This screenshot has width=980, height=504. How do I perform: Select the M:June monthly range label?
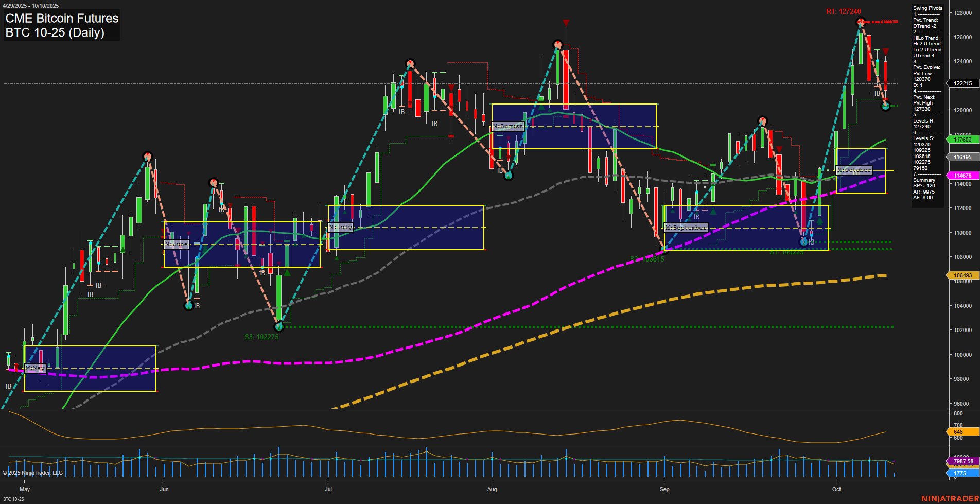point(177,244)
